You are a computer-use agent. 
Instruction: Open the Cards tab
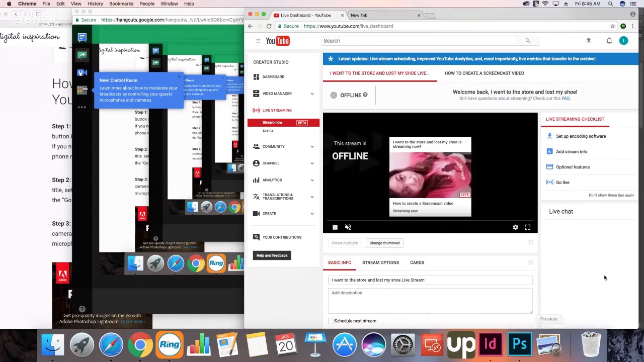click(417, 262)
